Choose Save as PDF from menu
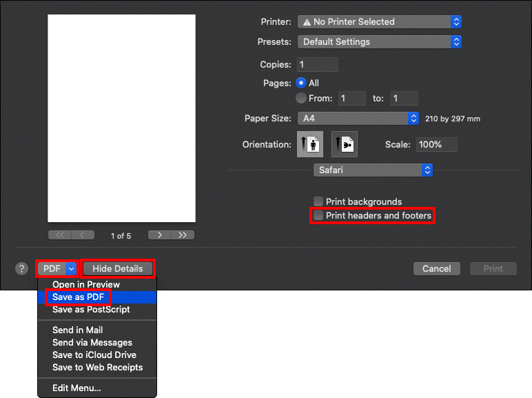Screen dimensions: 532x398 78,297
